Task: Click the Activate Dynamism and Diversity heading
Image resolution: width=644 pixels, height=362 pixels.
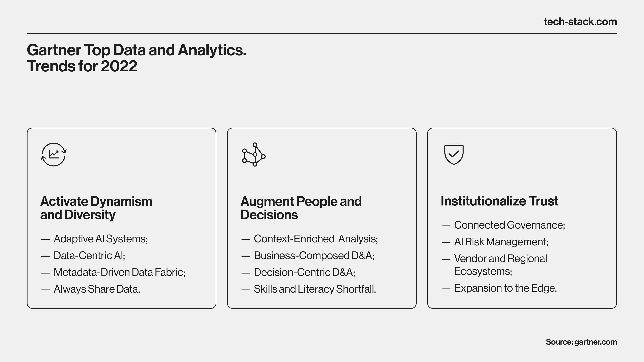Action: tap(96, 208)
